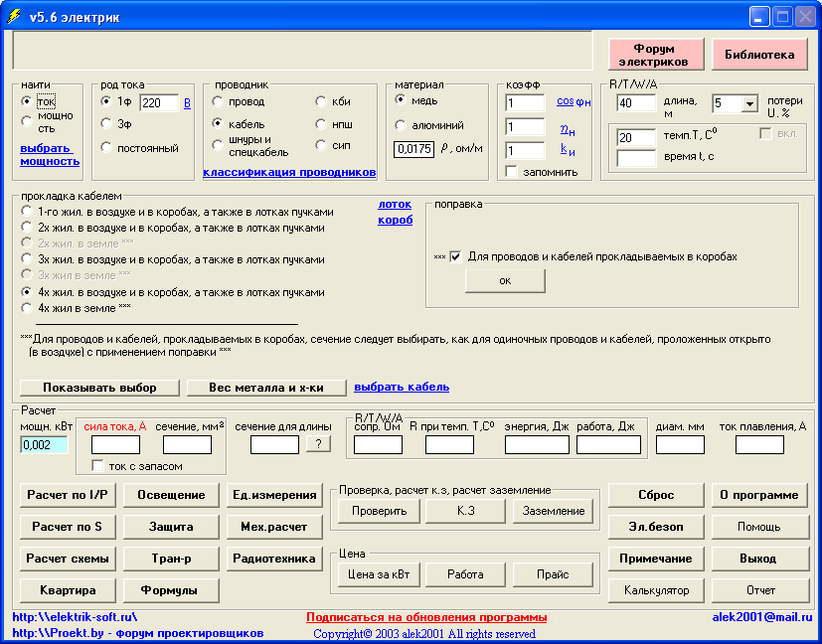
Task: Select the aluminum material radio button
Action: pyautogui.click(x=402, y=125)
